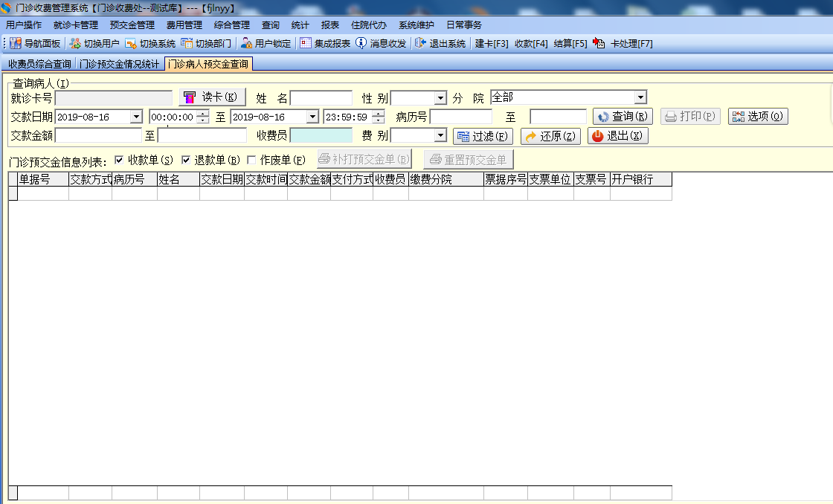Open the 预交金管理 menu
The height and width of the screenshot is (504, 833).
(x=132, y=25)
